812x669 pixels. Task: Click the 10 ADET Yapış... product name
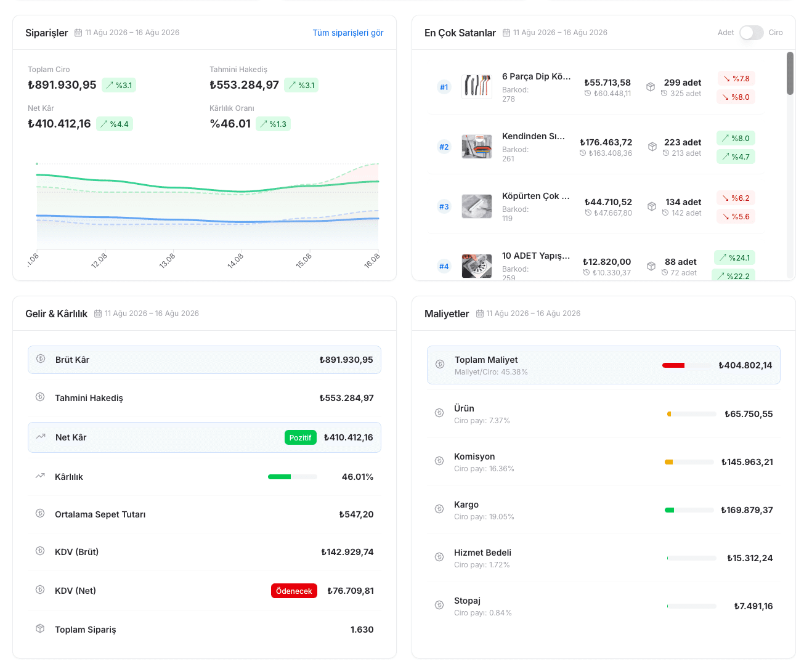click(x=536, y=256)
